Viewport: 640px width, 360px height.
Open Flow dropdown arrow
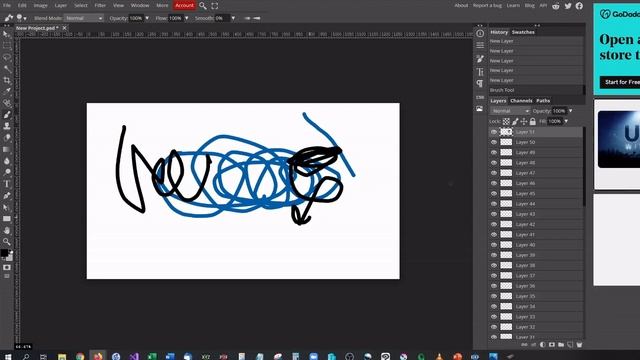[x=187, y=18]
